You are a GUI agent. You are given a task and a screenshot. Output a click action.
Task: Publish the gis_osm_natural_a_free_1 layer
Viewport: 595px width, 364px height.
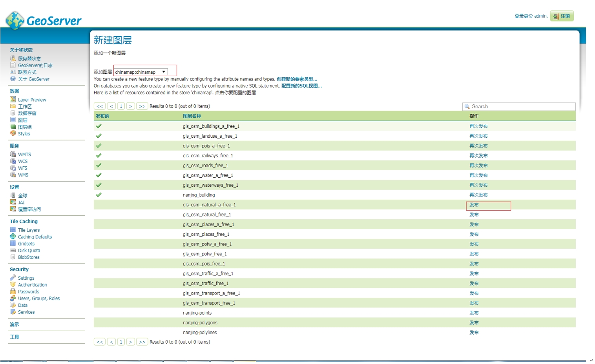[x=474, y=205]
